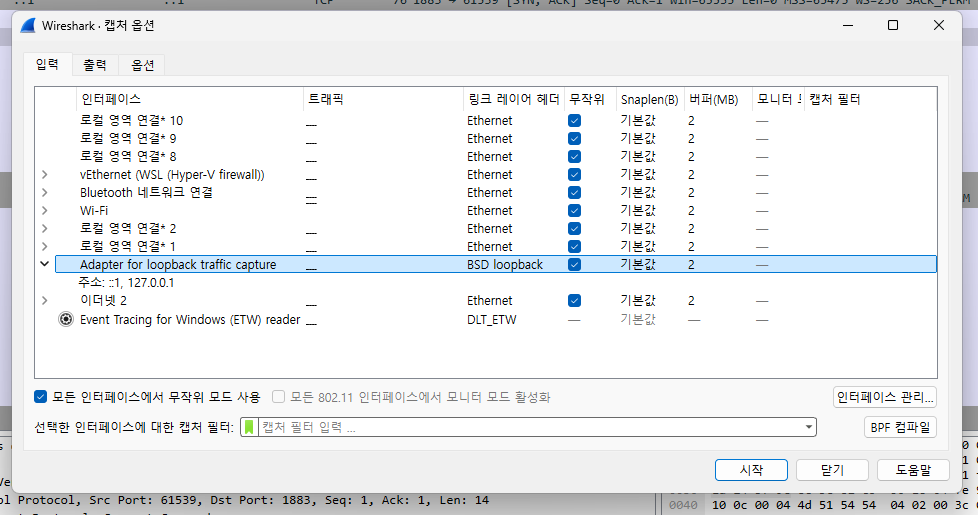Toggle promiscuous checkbox for Wi-Fi row
978x515 pixels.
(x=574, y=211)
